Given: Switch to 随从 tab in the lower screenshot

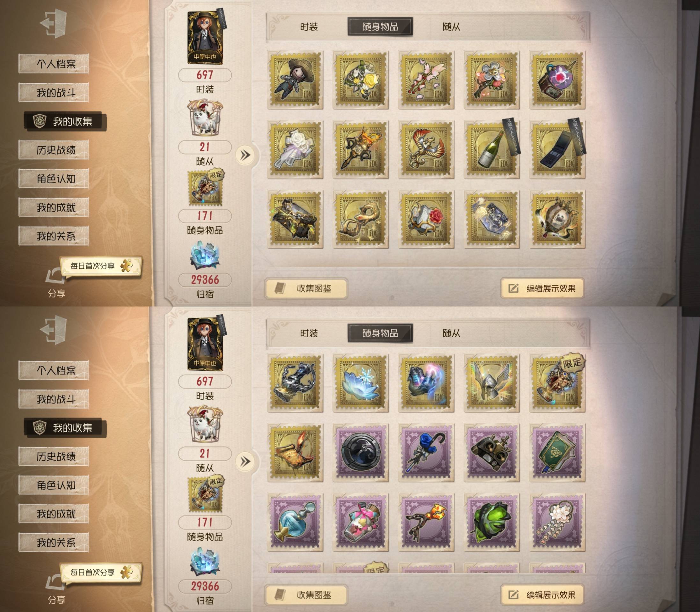Looking at the screenshot, I should point(451,333).
